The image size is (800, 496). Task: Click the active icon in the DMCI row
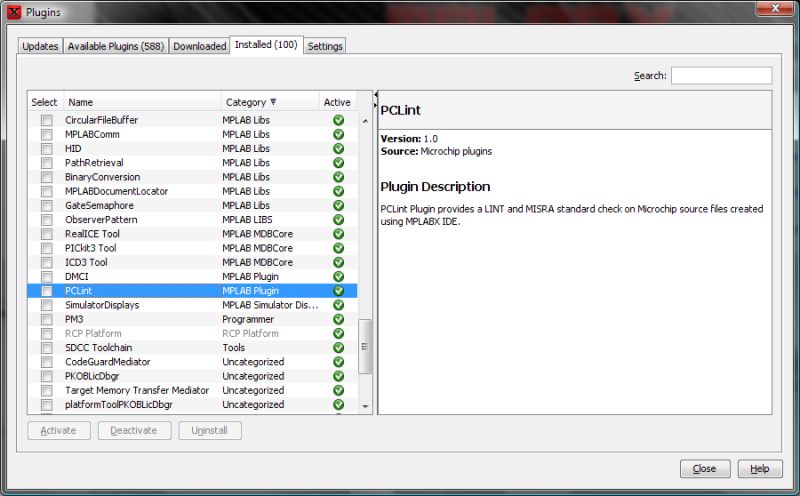338,277
